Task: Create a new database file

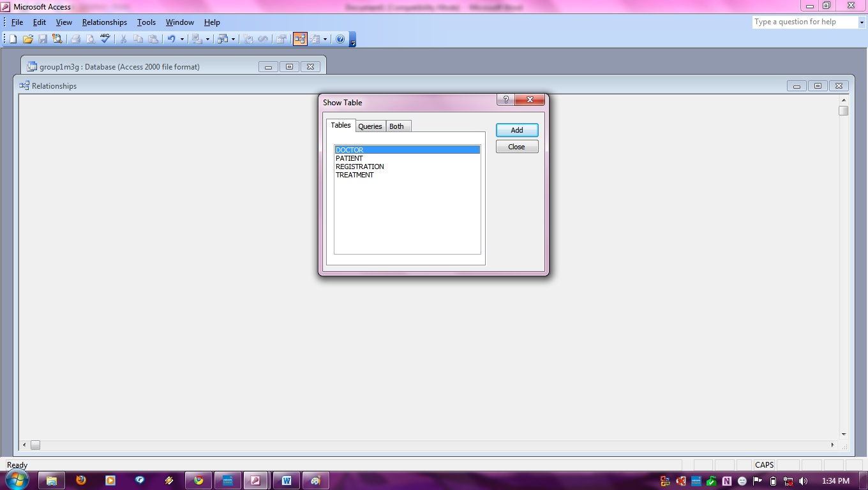Action: point(11,38)
